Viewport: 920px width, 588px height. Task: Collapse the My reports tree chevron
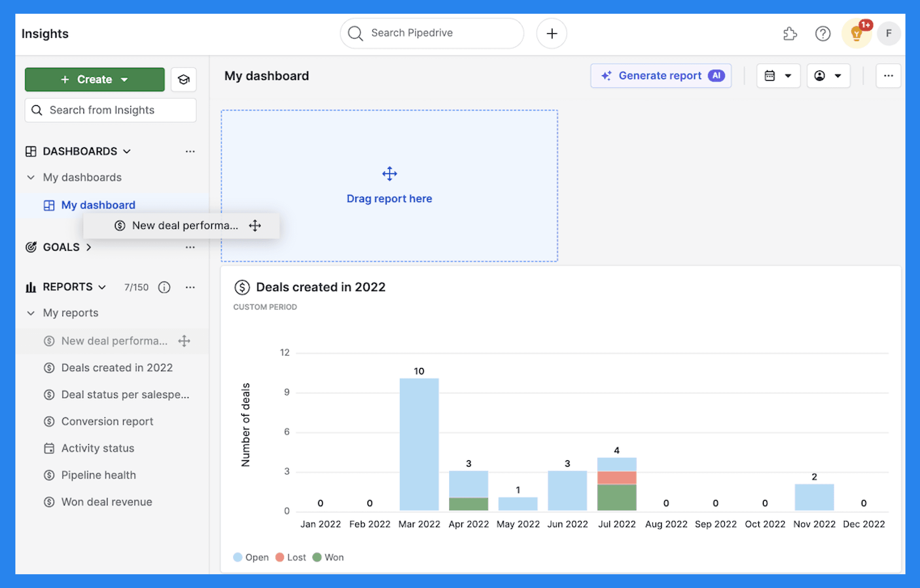pos(31,313)
